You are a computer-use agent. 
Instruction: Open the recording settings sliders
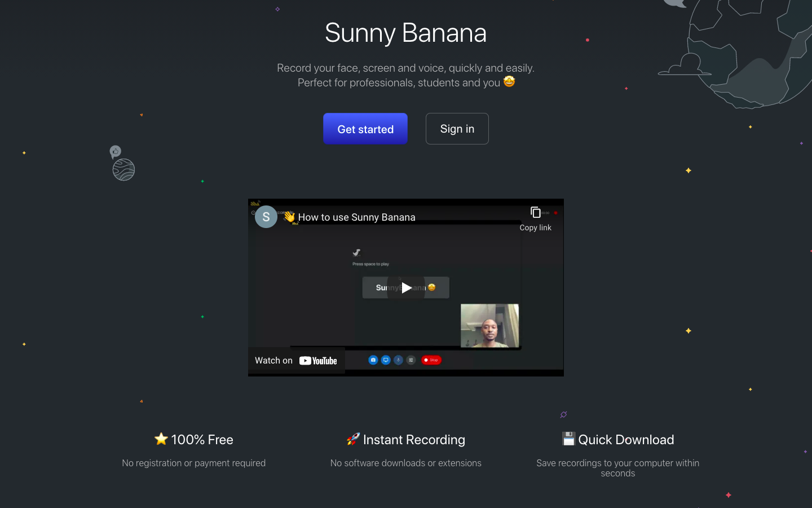[x=411, y=360]
